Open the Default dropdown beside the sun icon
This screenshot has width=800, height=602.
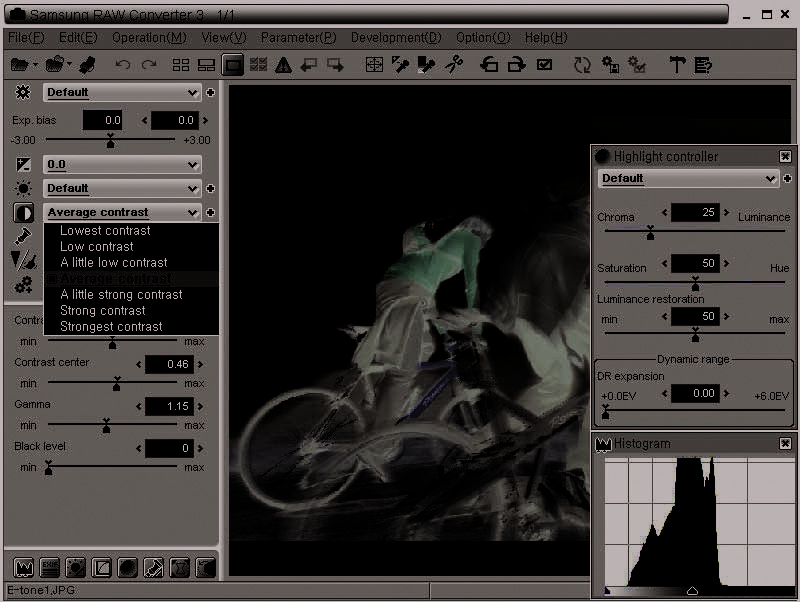click(x=122, y=188)
